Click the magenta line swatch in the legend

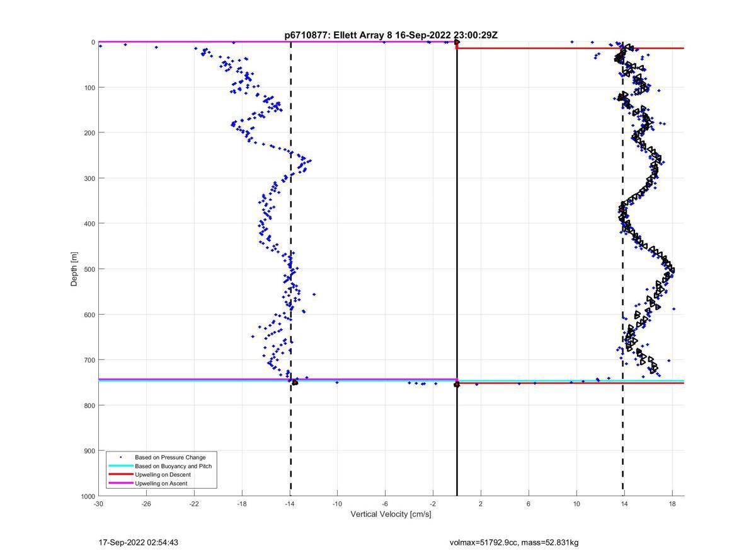pyautogui.click(x=120, y=484)
